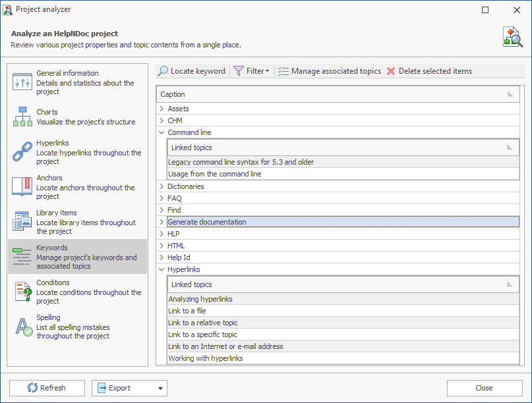Select 'Link to an Internet or e-mail address'
This screenshot has height=403, width=532.
(343, 346)
